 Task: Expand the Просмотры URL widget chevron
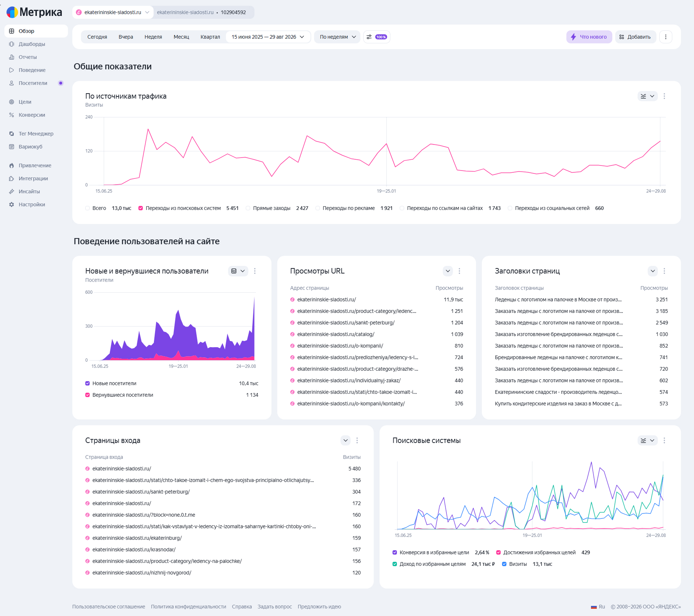448,271
